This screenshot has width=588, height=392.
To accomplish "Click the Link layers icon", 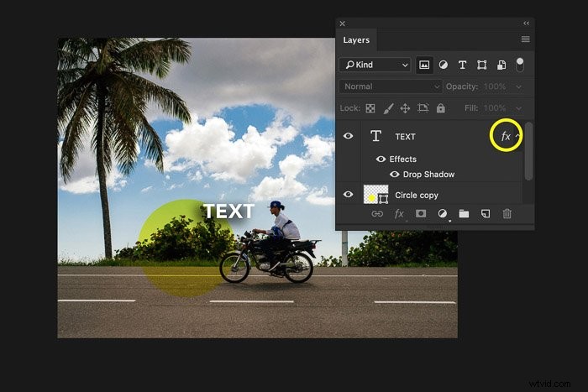I will [377, 214].
